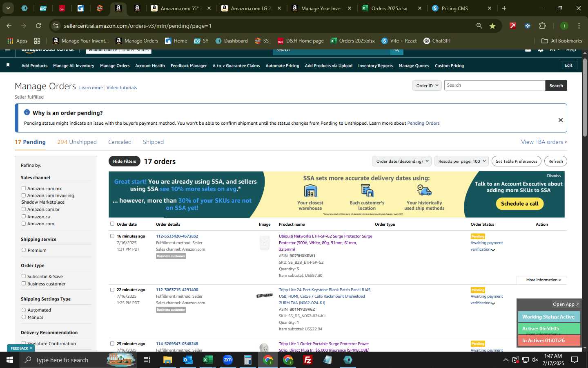The image size is (588, 368).
Task: Click the Ubiquiti surge protector product thumbnail
Action: [265, 242]
